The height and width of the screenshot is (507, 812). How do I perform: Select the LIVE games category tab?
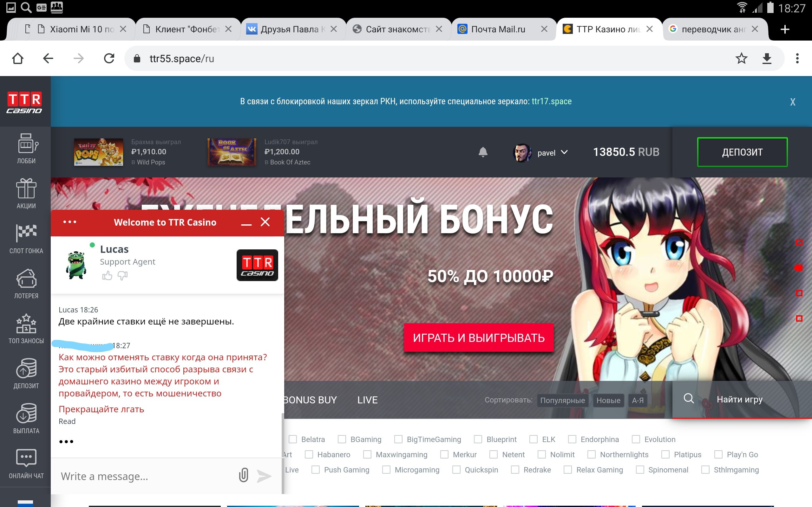click(367, 400)
